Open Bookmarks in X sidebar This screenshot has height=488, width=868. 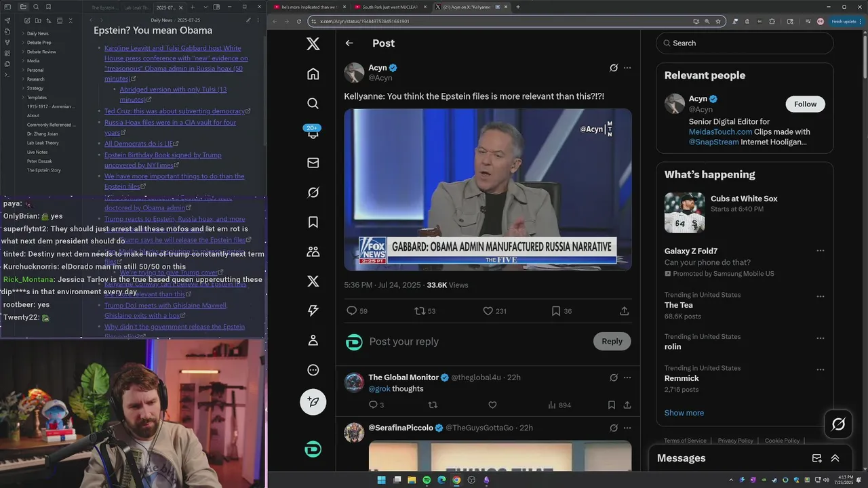point(313,222)
